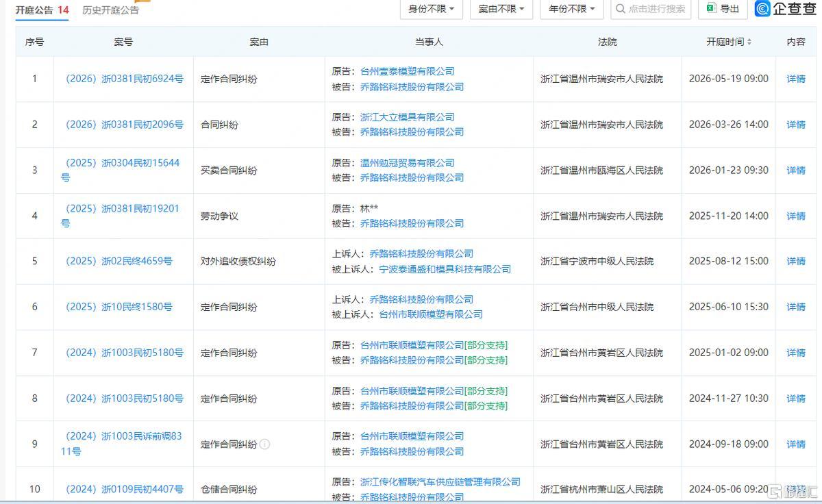
Task: Open the 年份不限 dropdown filter
Action: pos(571,9)
